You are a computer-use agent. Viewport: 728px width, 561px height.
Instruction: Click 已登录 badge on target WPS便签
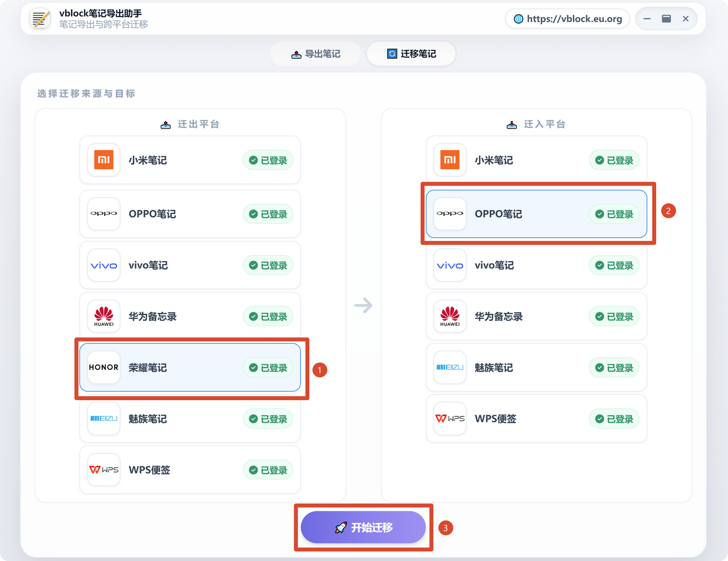614,419
